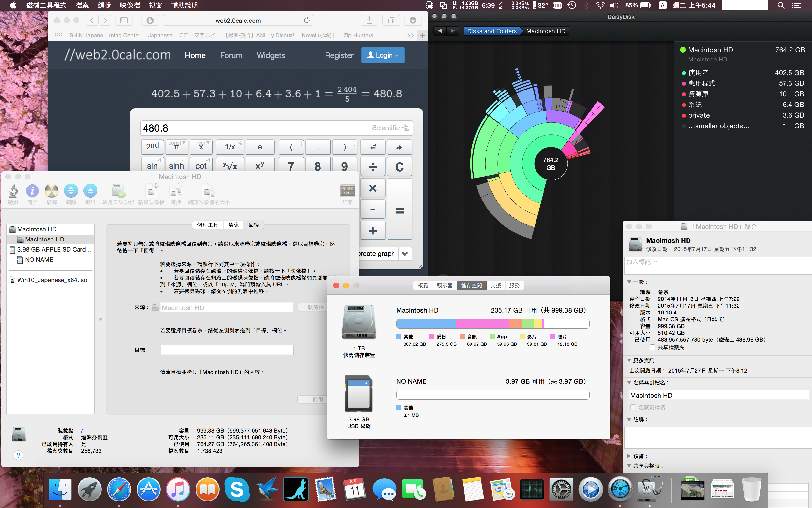The width and height of the screenshot is (812, 508).
Task: Reload the web2.0calc.com page
Action: [x=307, y=20]
